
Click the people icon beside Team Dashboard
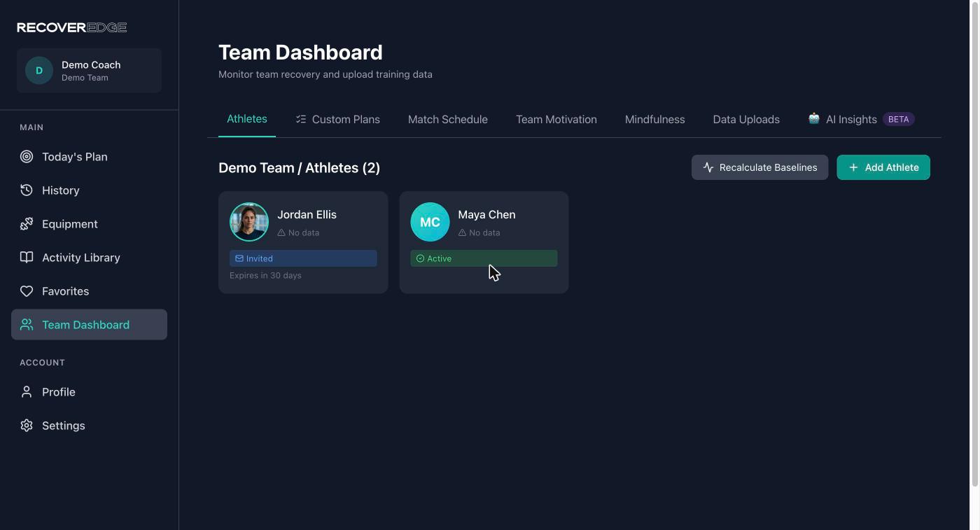(x=27, y=325)
